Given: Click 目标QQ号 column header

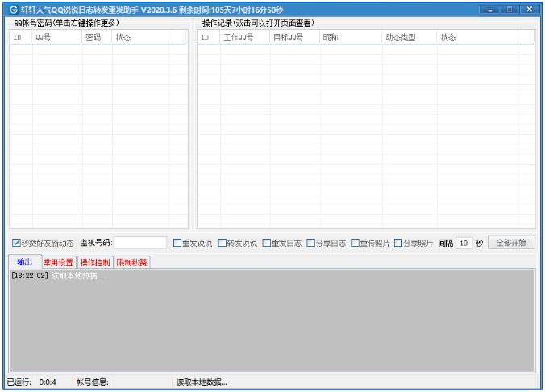Looking at the screenshot, I should click(295, 37).
